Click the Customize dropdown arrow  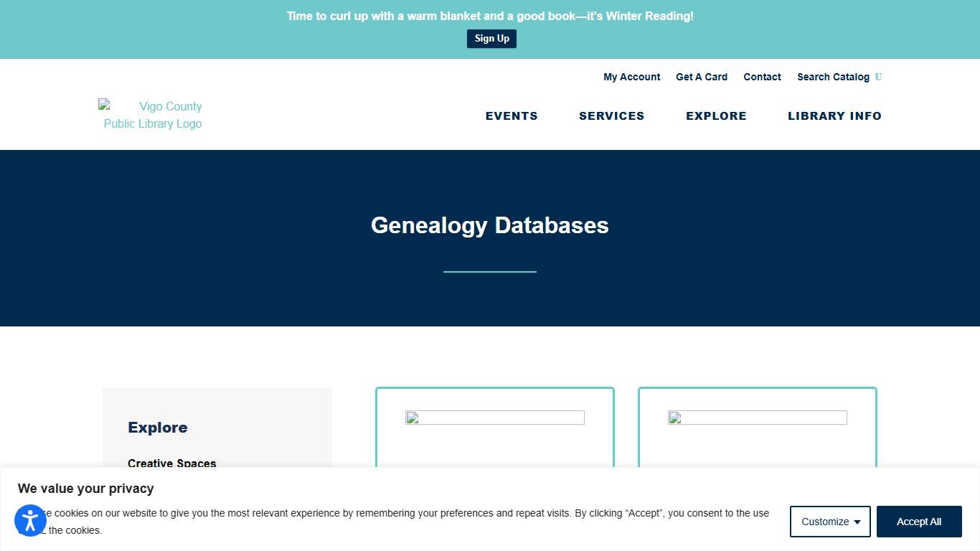pyautogui.click(x=855, y=522)
